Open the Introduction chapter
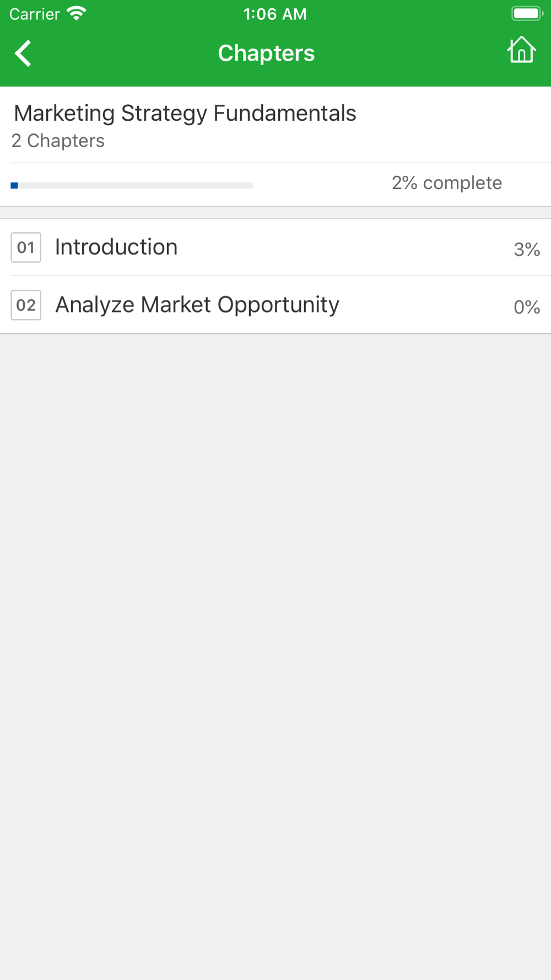 [275, 247]
